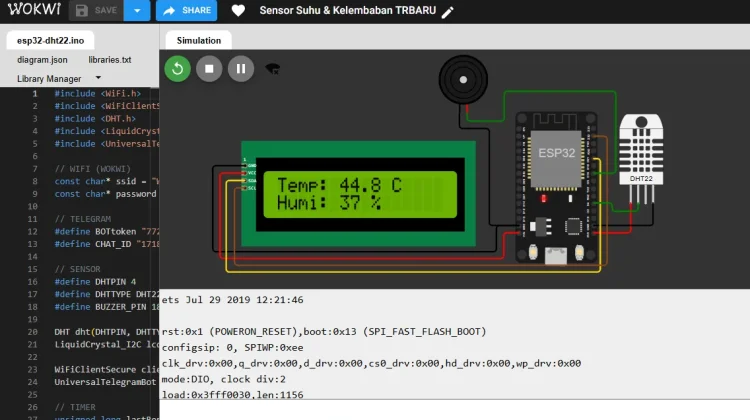Open the libraries.txt tab
The image size is (750, 420).
(x=110, y=60)
